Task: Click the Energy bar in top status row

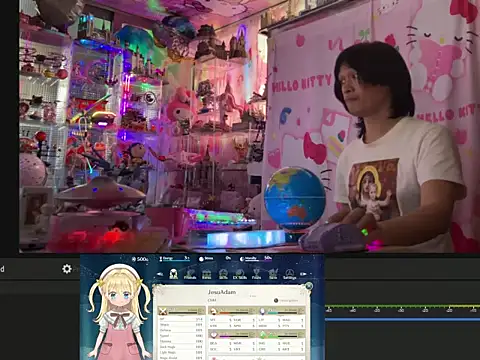Action: [x=174, y=259]
